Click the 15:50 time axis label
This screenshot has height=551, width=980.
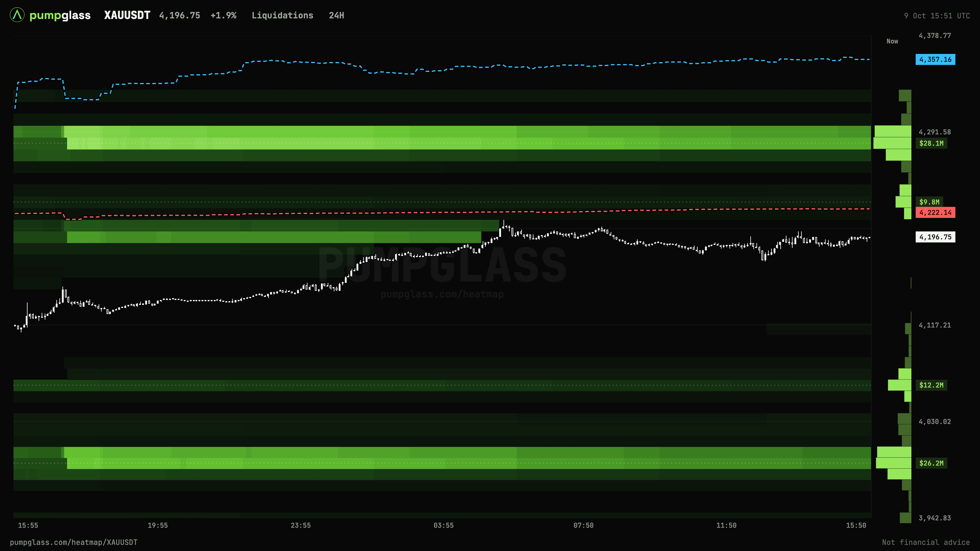pyautogui.click(x=856, y=526)
